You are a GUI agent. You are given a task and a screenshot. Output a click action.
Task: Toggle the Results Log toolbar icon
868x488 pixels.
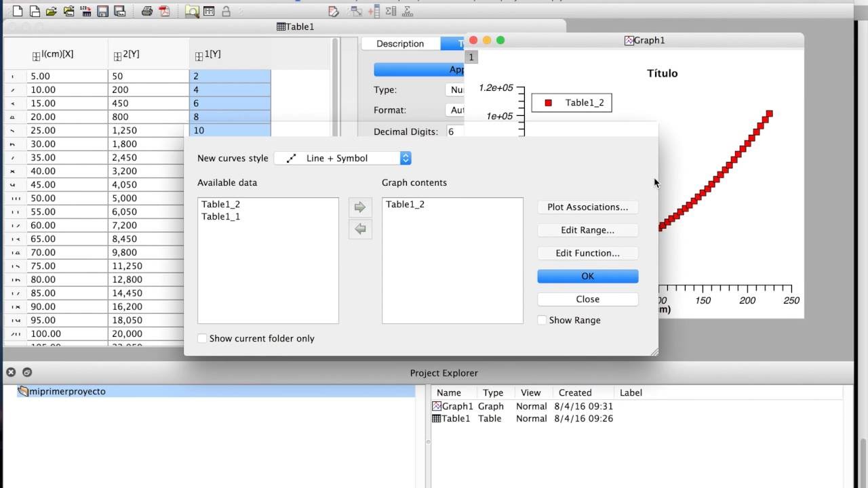[209, 11]
